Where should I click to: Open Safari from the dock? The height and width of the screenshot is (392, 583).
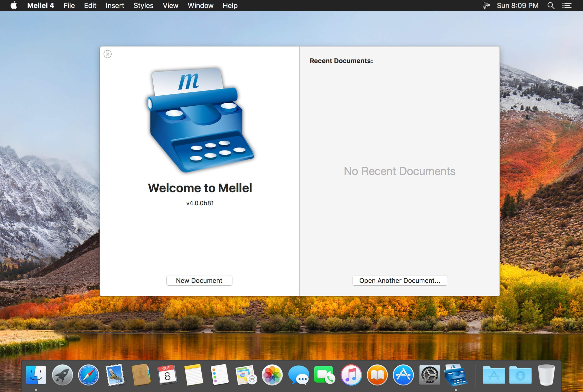[x=88, y=375]
